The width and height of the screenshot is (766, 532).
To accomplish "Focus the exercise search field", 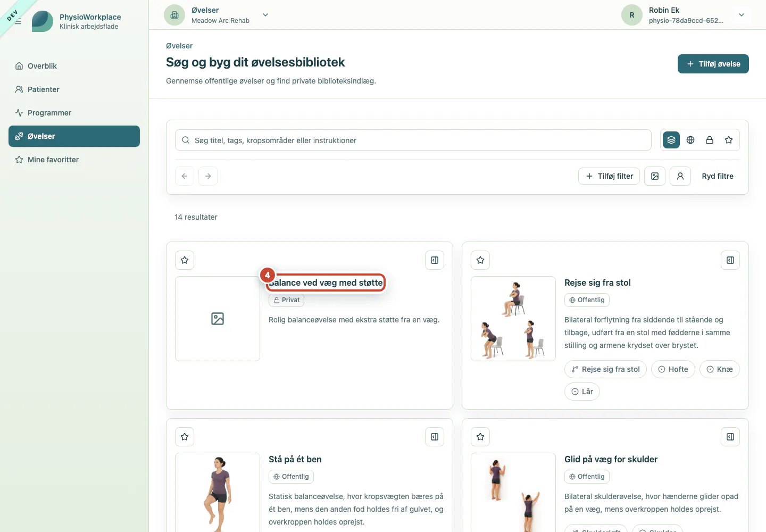I will pos(413,140).
